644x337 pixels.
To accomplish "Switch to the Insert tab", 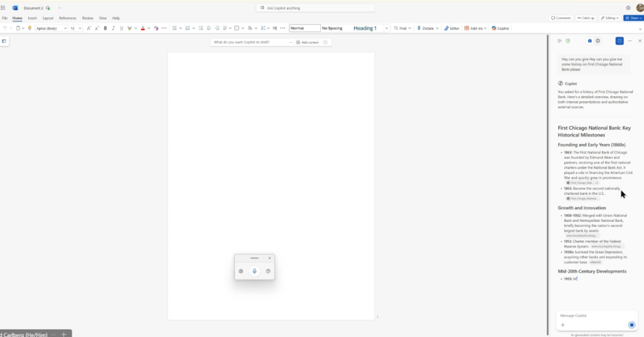I will point(32,18).
